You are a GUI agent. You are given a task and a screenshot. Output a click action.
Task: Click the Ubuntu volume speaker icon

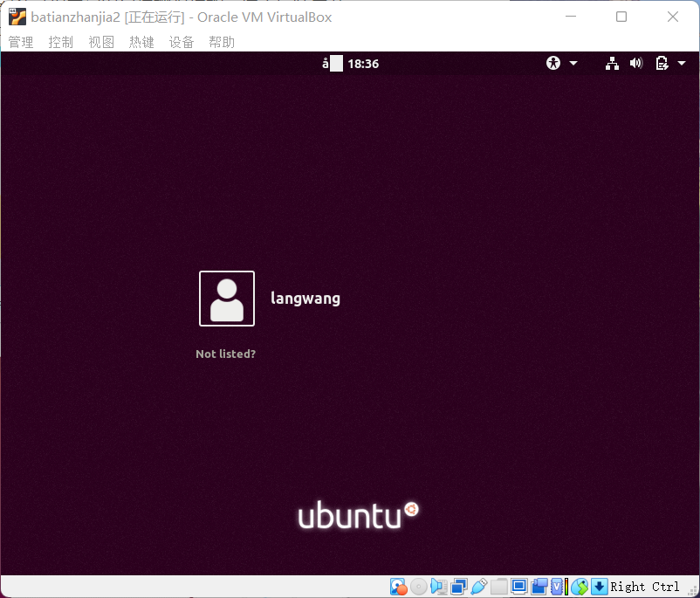point(636,64)
